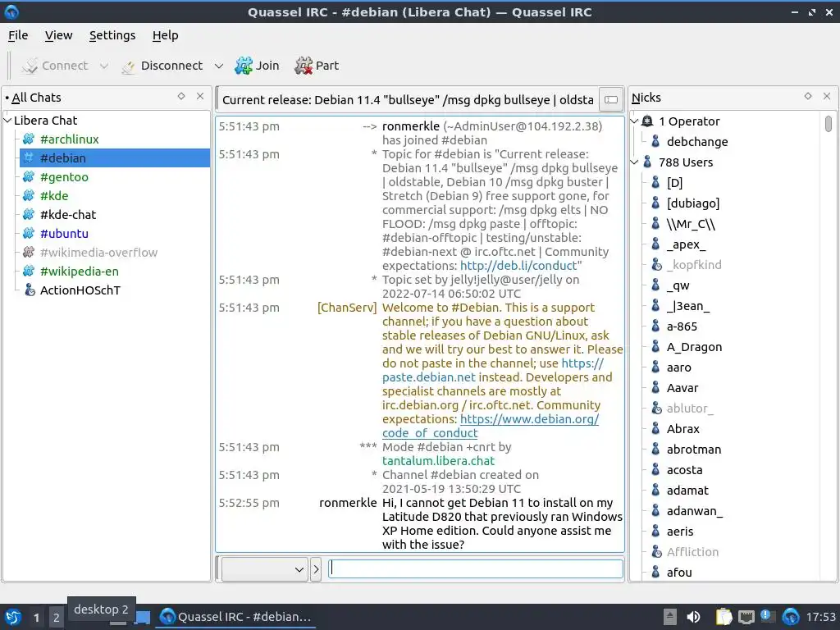
Task: Select user adanwan_ in nick list
Action: (x=694, y=511)
